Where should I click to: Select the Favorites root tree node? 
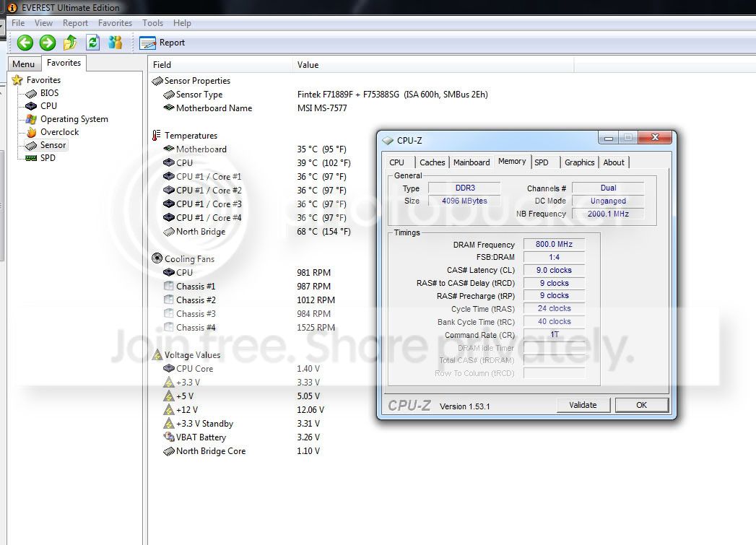pos(43,80)
